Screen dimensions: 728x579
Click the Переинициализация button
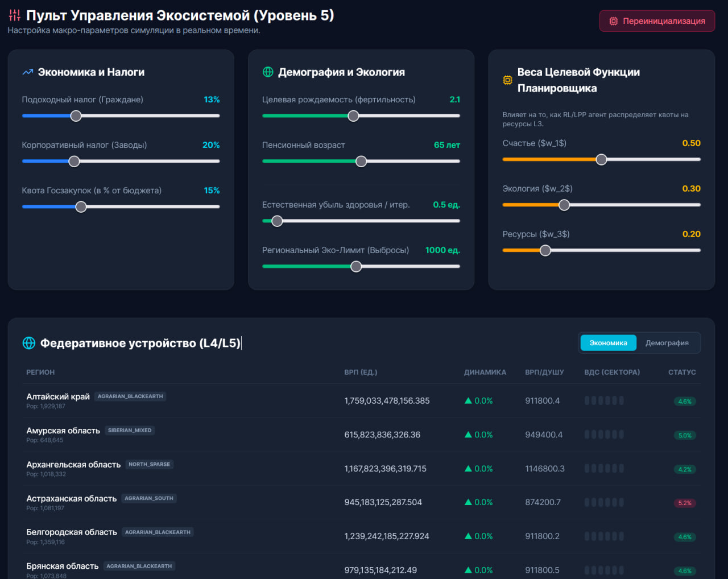click(x=657, y=21)
